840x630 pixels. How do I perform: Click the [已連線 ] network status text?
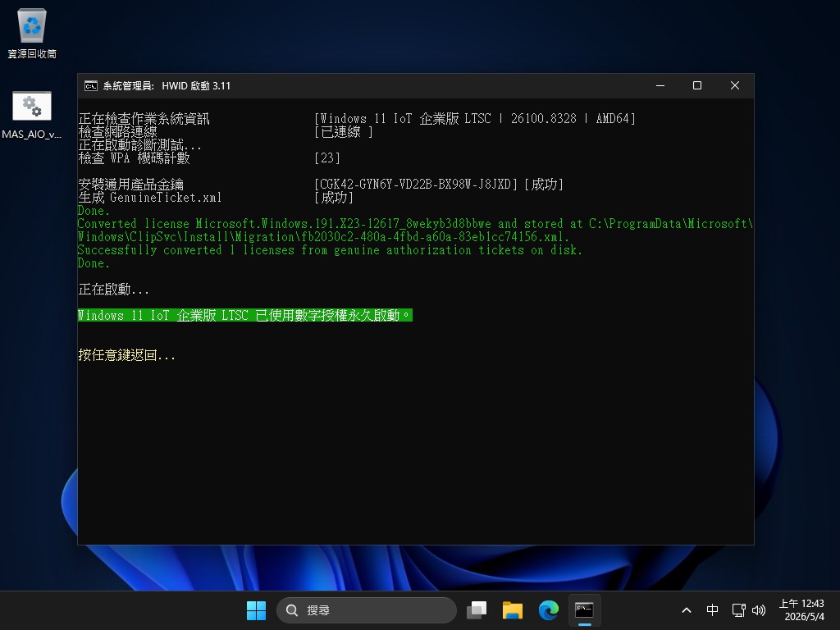point(344,132)
